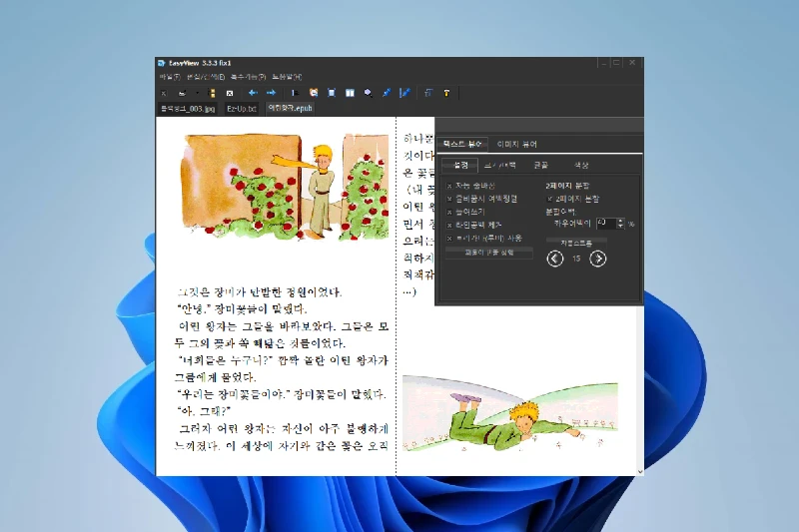Viewport: 799px width, 532px height.
Task: Click the open file toolbar icon
Action: coord(182,93)
